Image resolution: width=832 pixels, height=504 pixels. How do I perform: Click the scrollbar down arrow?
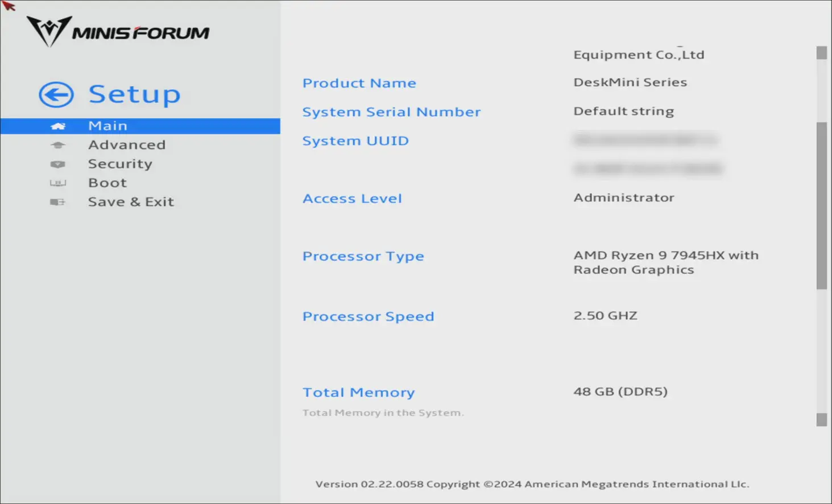(822, 419)
